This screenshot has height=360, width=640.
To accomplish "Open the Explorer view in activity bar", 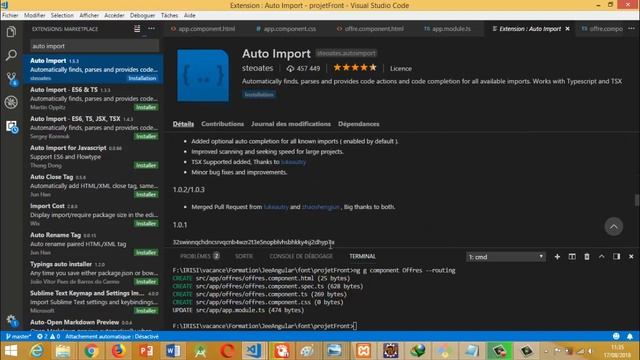I will pos(11,31).
